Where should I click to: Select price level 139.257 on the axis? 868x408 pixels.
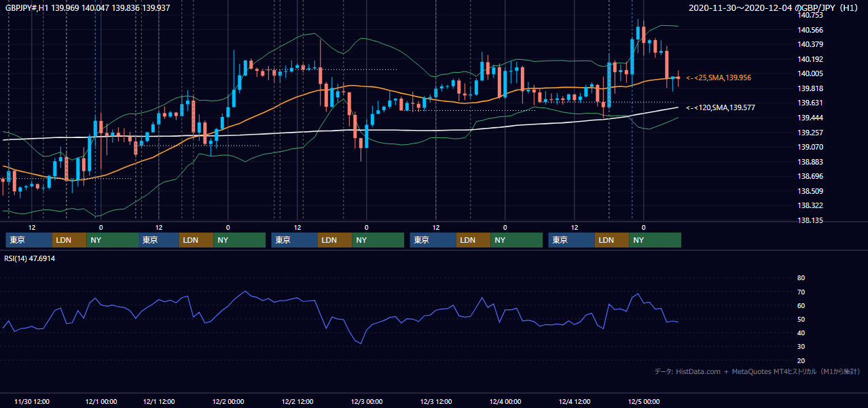coord(811,133)
